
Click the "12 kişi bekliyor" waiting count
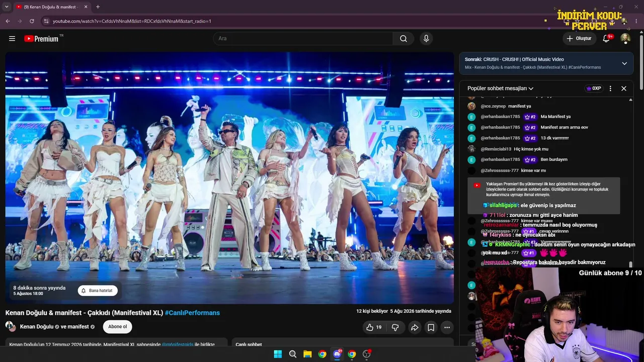pyautogui.click(x=372, y=311)
